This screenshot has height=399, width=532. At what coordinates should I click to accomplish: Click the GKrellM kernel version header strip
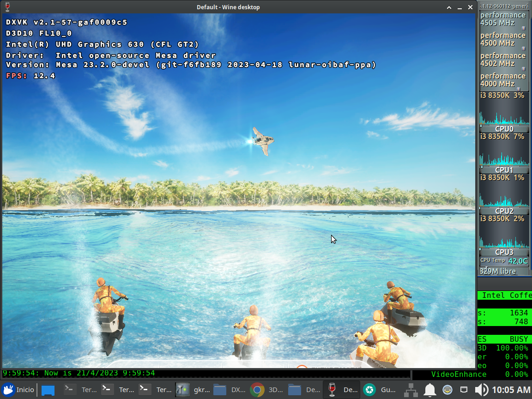coord(504,6)
